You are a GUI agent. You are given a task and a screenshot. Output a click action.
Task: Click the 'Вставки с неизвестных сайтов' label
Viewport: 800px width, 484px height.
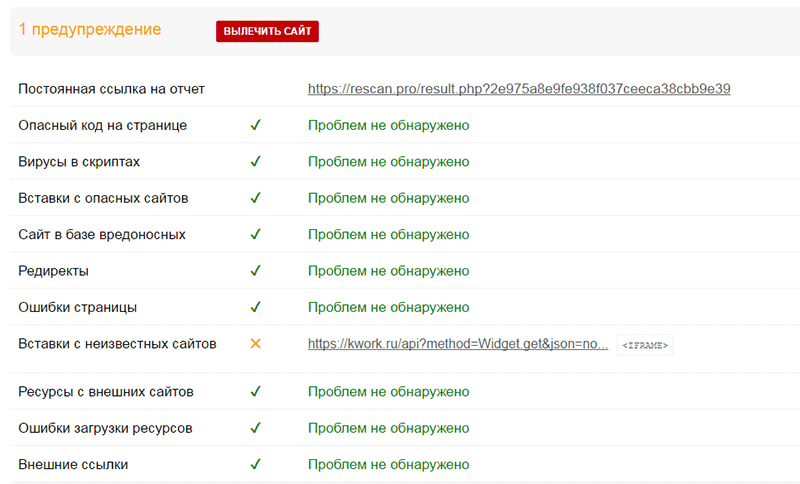(117, 344)
